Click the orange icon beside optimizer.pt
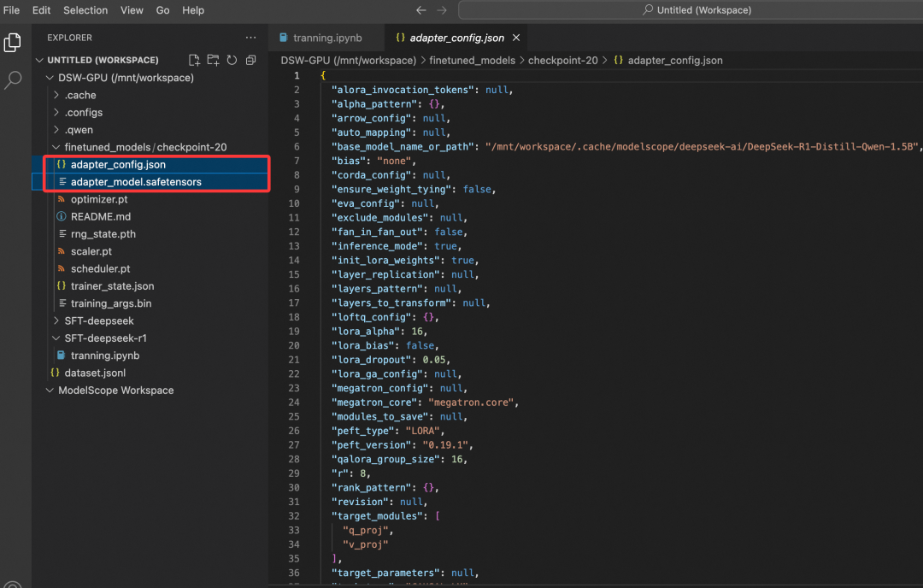923x588 pixels. pos(62,199)
